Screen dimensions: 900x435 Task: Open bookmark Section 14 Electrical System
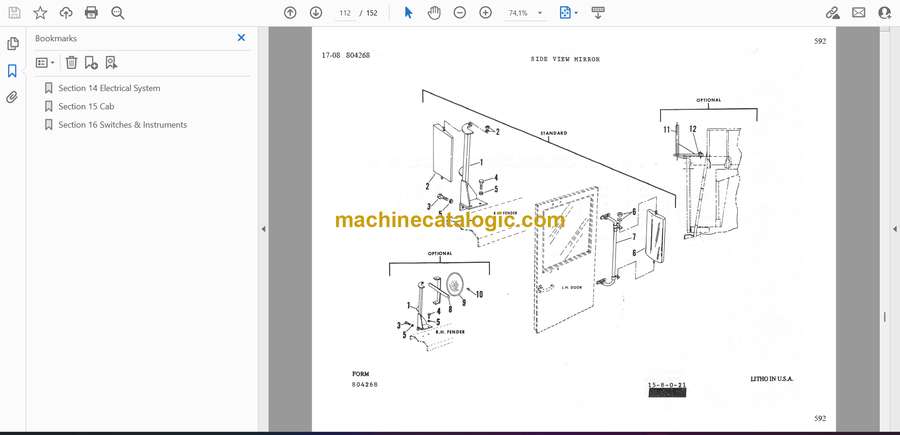click(x=109, y=88)
